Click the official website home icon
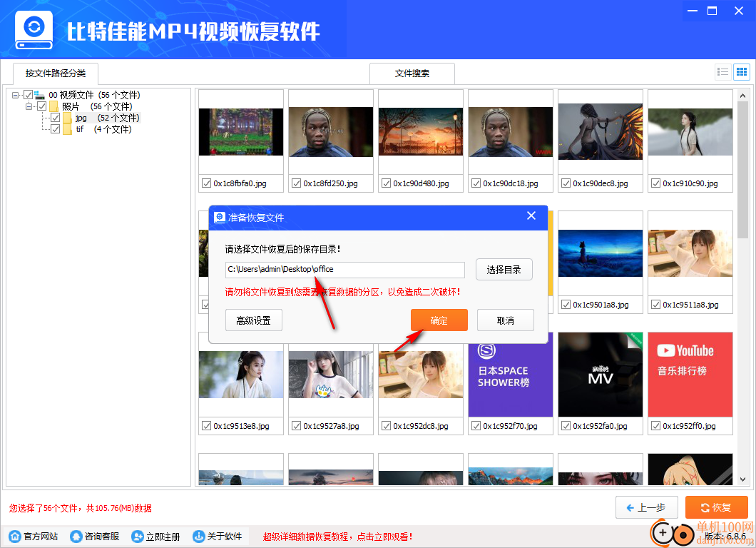756x548 pixels. [x=15, y=536]
